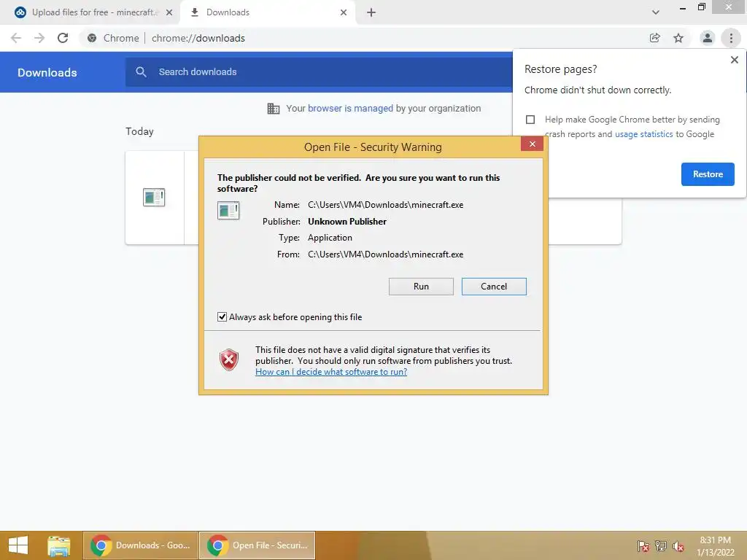Screen dimensions: 747x560
Task: Open the profile avatar menu
Action: click(x=708, y=38)
